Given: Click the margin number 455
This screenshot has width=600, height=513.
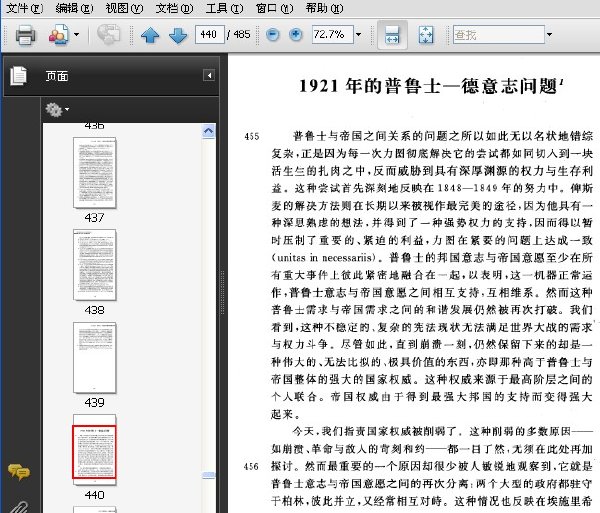Looking at the screenshot, I should tap(251, 136).
